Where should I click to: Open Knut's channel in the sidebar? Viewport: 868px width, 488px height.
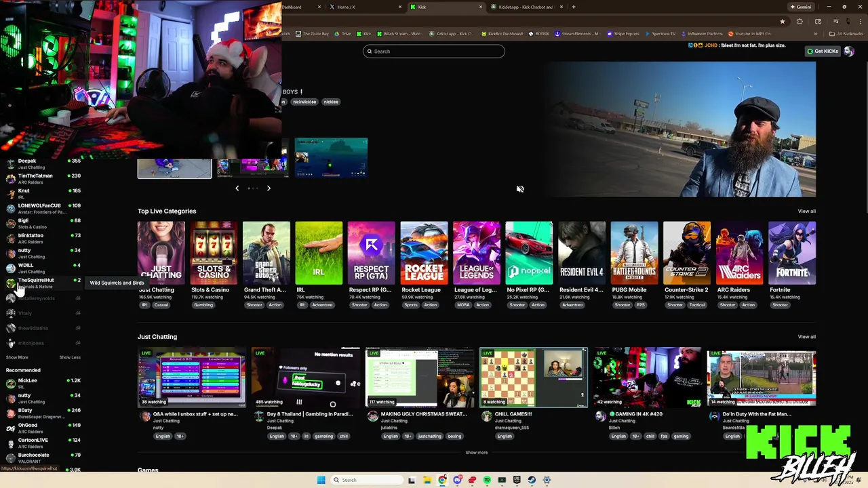click(x=43, y=194)
